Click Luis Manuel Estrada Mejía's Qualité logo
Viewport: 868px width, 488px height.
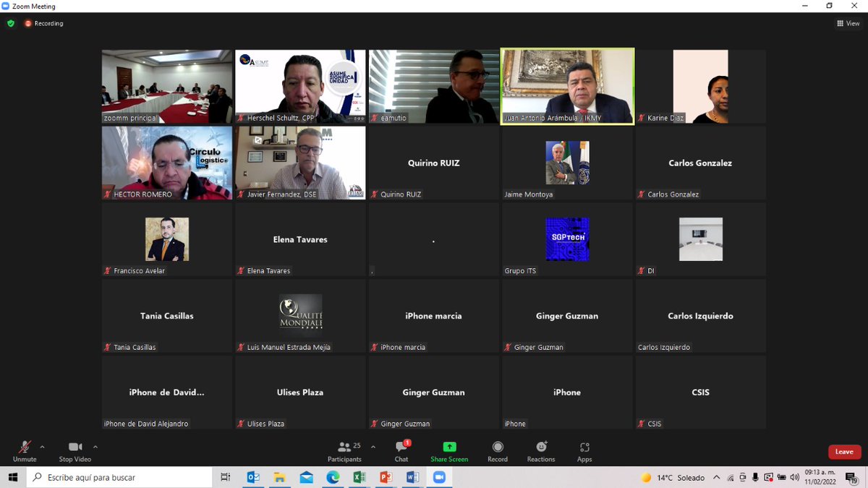pyautogui.click(x=300, y=315)
